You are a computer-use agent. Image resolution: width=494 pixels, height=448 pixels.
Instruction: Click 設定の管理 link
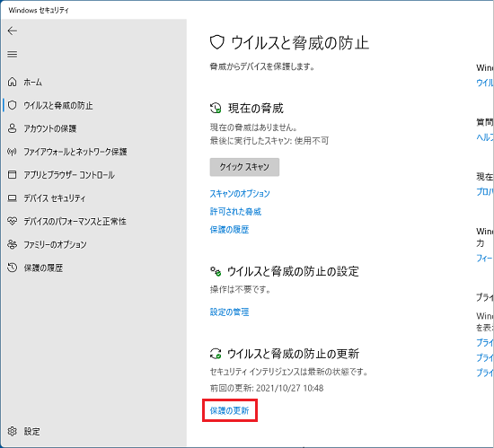[x=229, y=312]
